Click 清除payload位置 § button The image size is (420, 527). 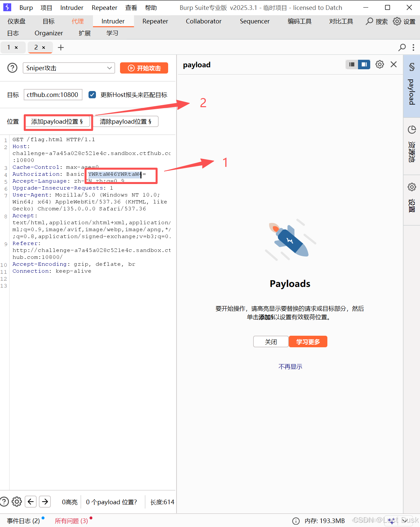click(126, 122)
